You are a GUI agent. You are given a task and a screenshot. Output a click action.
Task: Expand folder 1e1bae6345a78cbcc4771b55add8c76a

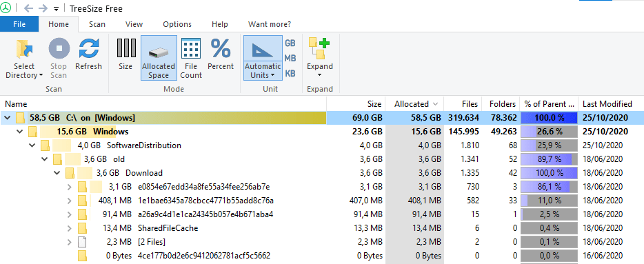[x=70, y=201]
